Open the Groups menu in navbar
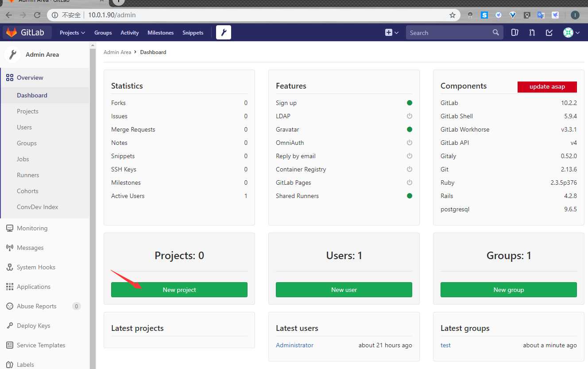 click(x=103, y=33)
